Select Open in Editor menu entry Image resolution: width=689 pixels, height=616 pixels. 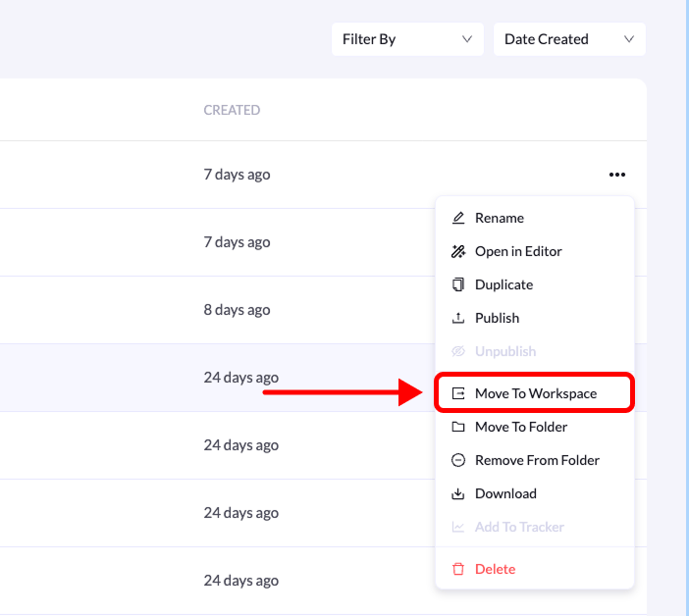pos(535,251)
